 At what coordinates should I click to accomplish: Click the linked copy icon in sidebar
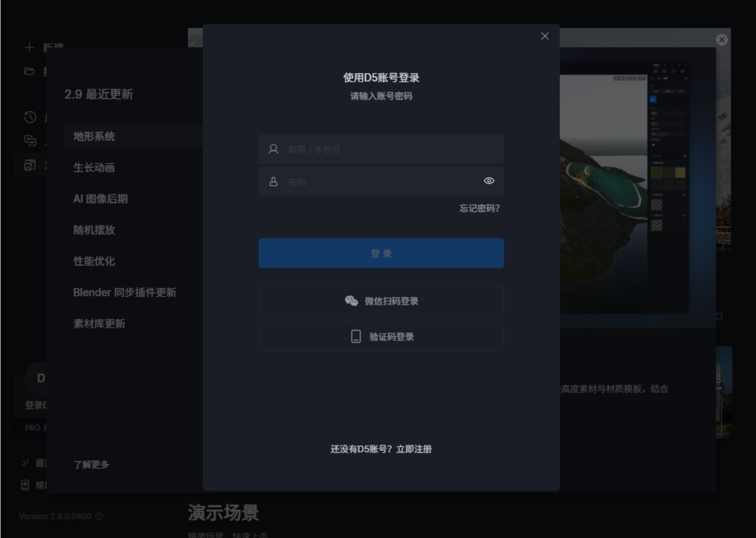pos(30,140)
